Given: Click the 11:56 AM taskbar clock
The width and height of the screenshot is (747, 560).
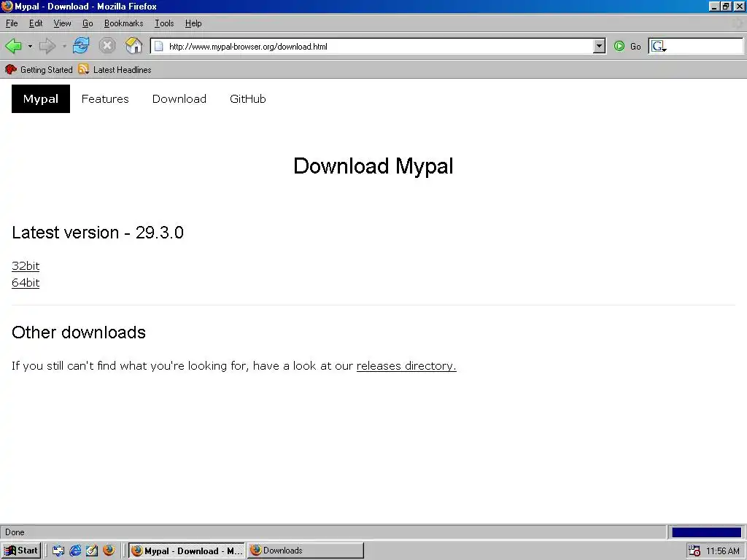Looking at the screenshot, I should click(x=723, y=551).
